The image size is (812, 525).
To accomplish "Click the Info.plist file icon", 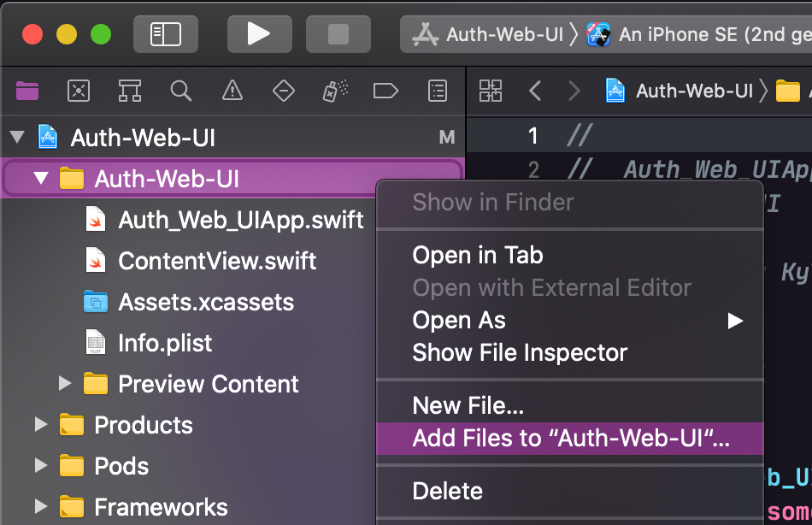I will (x=96, y=342).
